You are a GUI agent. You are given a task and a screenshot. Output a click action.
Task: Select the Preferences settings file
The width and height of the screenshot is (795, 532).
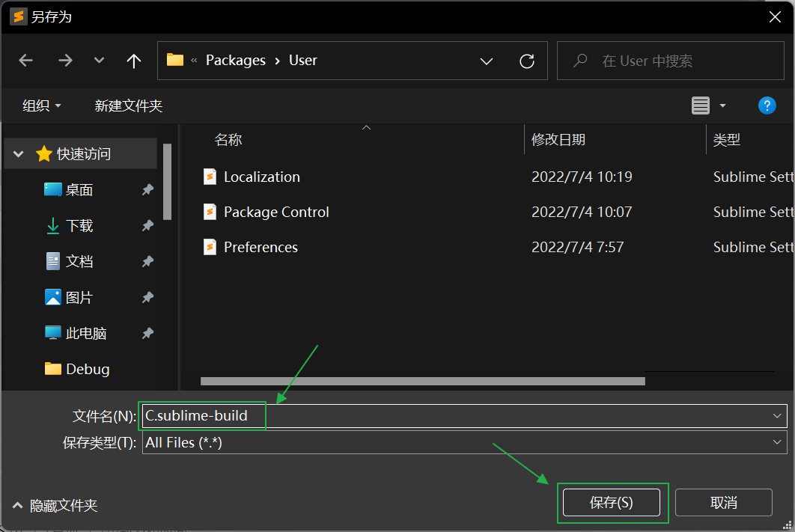pyautogui.click(x=261, y=248)
